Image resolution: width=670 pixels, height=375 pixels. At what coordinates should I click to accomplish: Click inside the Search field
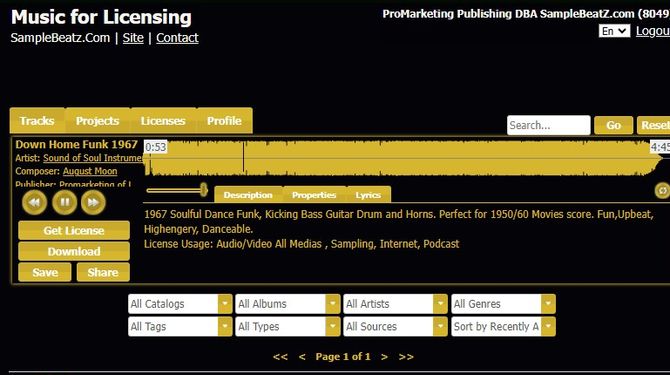(x=549, y=125)
